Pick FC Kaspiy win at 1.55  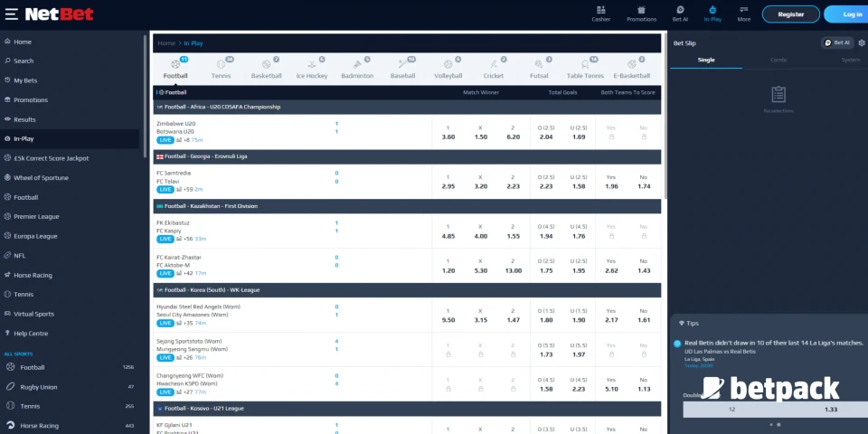point(513,231)
